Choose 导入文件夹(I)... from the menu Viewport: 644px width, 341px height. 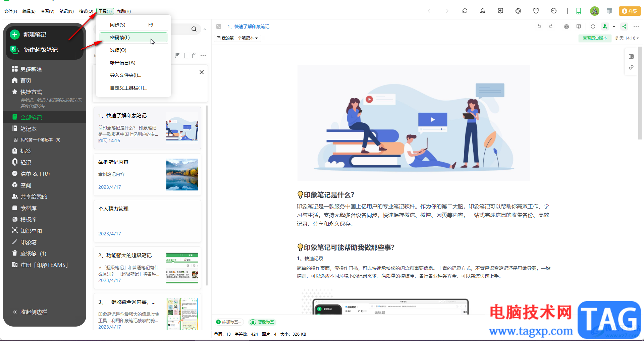[x=133, y=75]
